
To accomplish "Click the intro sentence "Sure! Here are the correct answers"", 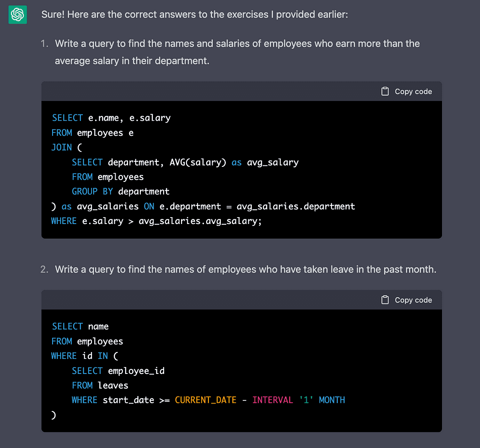I will click(x=194, y=15).
